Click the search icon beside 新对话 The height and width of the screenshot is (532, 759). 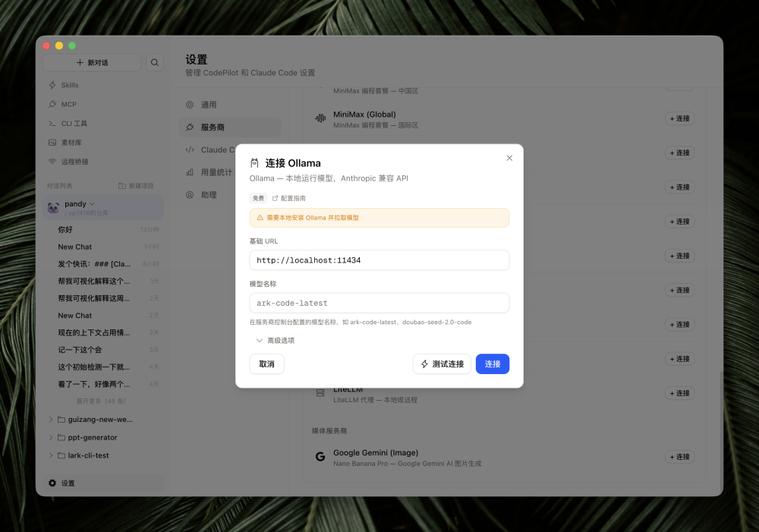point(155,62)
